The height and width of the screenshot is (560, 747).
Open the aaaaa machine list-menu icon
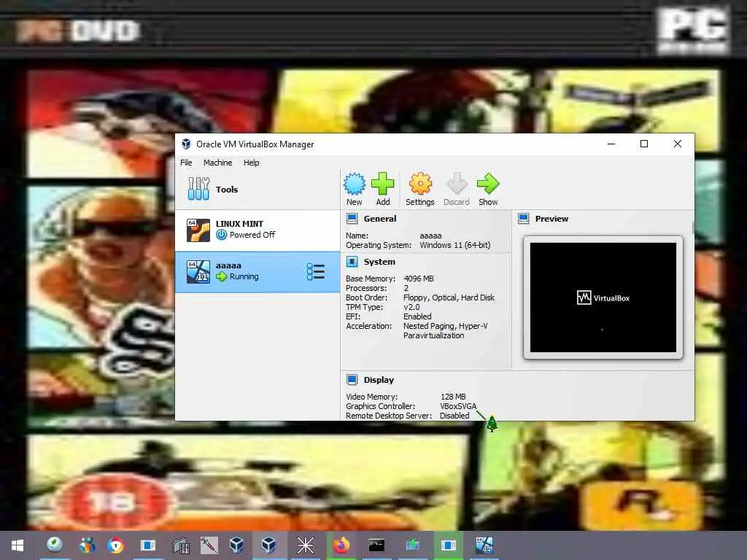[x=316, y=271]
